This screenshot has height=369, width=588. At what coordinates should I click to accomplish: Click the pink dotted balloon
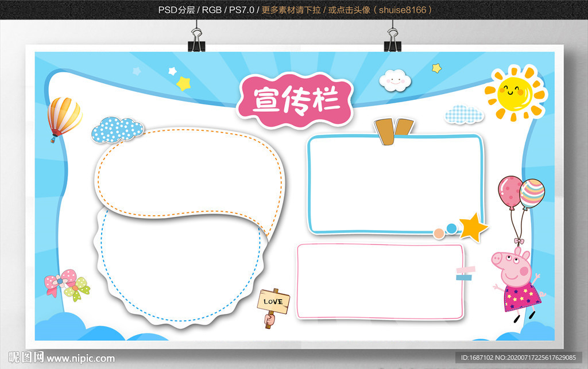510,191
